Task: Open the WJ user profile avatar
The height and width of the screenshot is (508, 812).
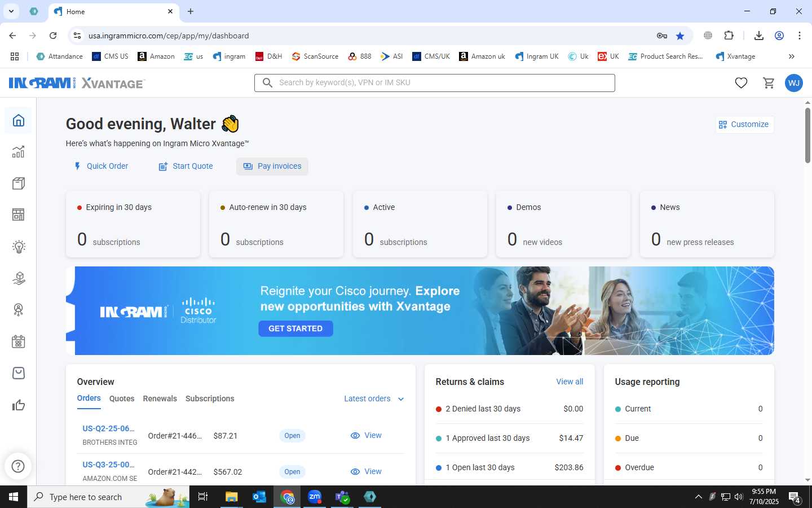Action: coord(794,83)
